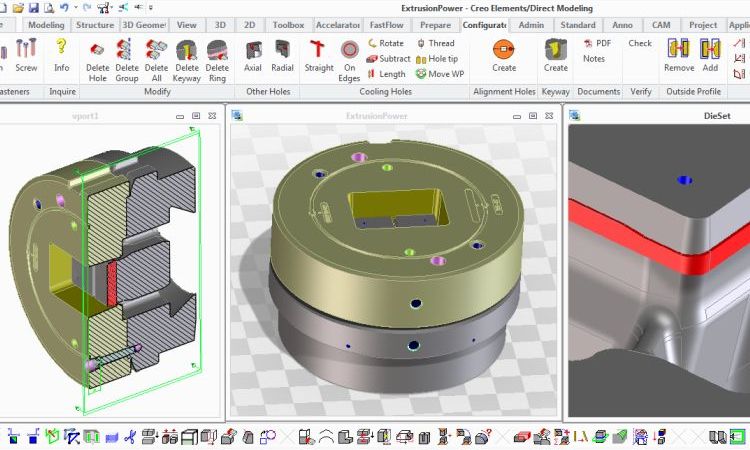
Task: Click Create under Alignment Holes
Action: [x=504, y=56]
